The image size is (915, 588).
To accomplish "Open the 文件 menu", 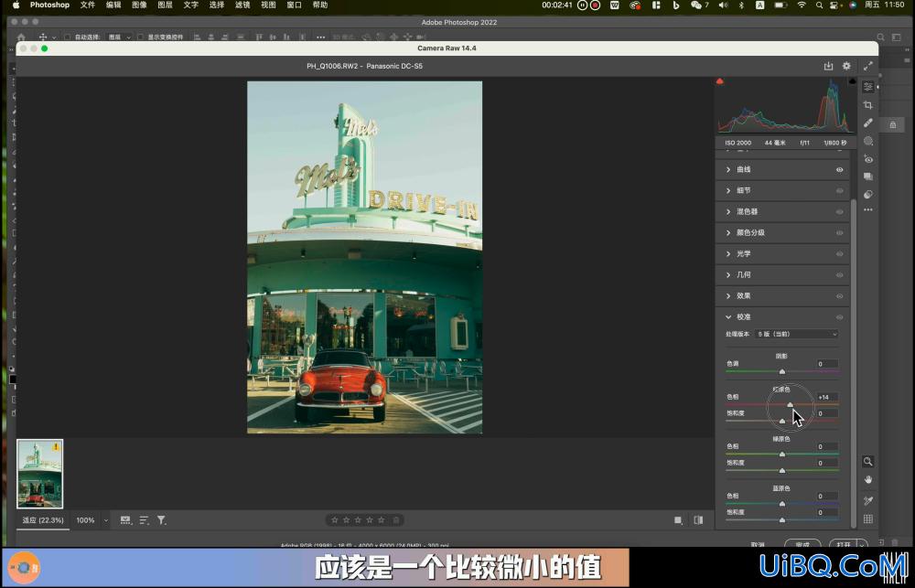I will 88,5.
